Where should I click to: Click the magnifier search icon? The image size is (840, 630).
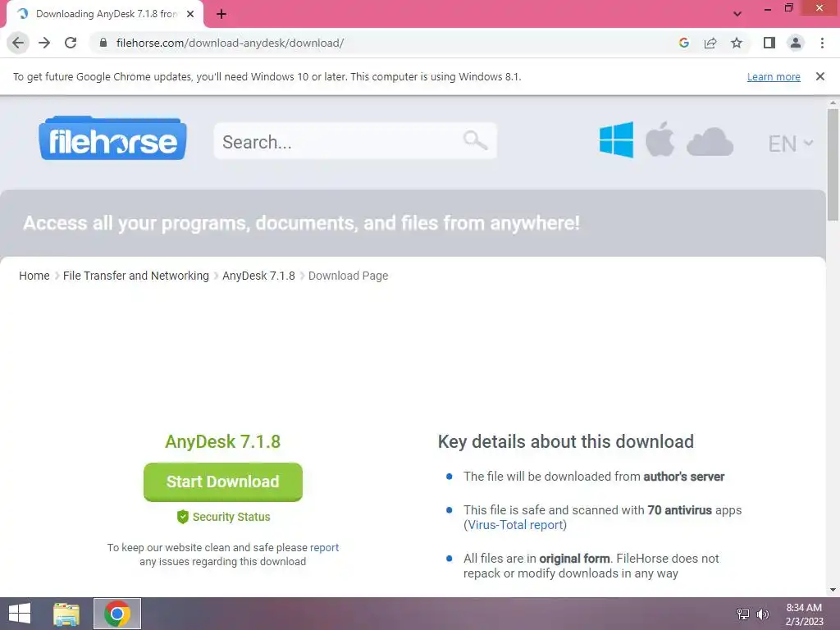475,141
